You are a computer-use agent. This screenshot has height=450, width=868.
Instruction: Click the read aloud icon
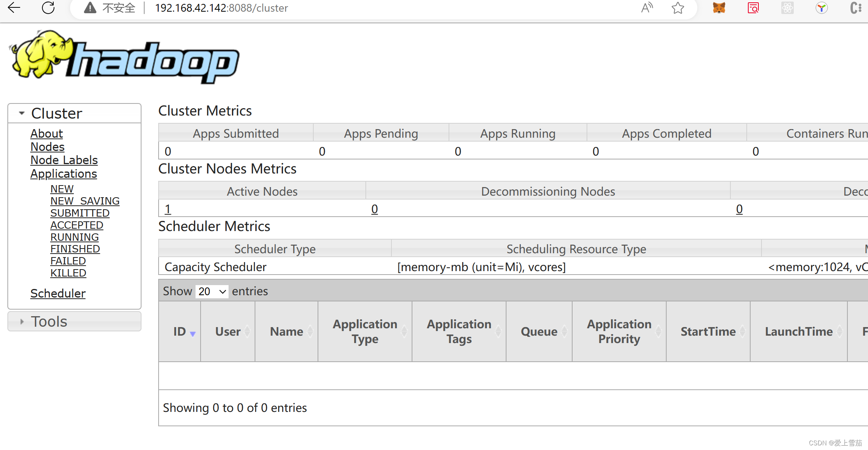click(x=647, y=8)
